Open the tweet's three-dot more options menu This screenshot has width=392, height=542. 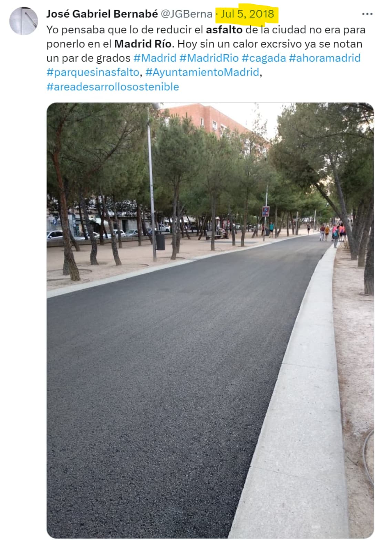tap(367, 14)
